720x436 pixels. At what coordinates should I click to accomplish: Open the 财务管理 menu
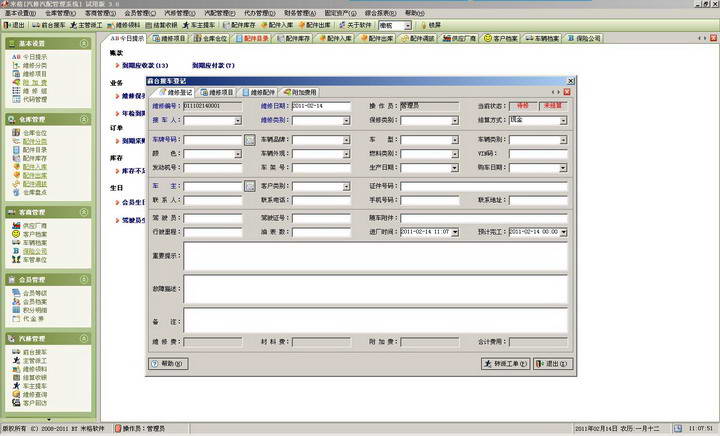point(300,13)
